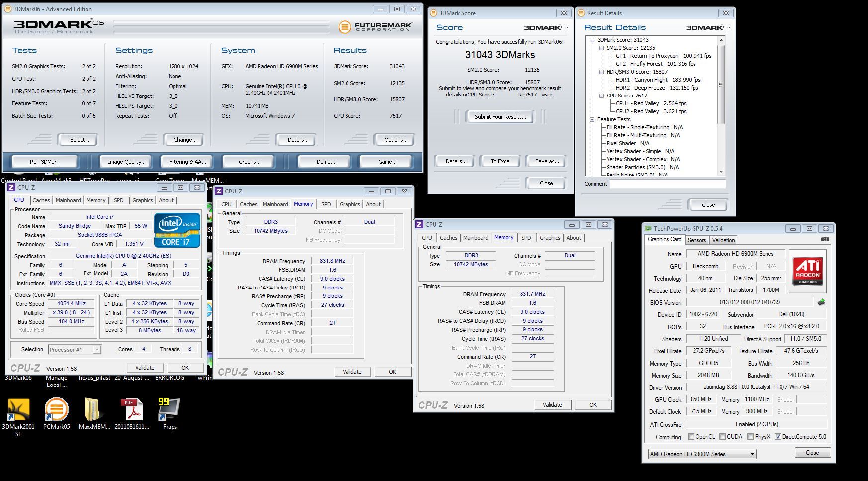
Task: Click the Game... button
Action: [x=387, y=162]
